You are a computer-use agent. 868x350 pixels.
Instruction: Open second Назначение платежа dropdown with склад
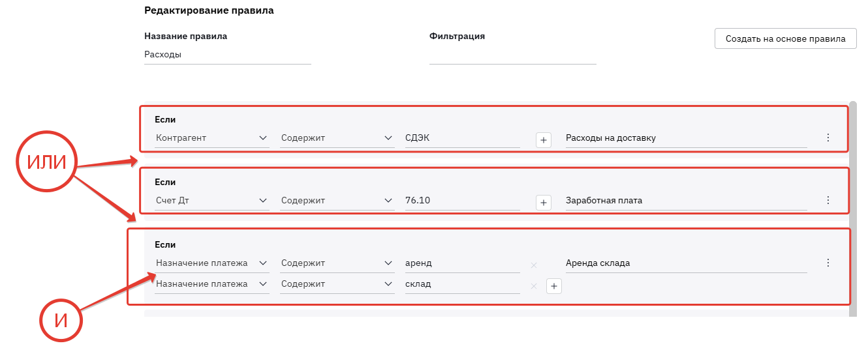point(211,284)
